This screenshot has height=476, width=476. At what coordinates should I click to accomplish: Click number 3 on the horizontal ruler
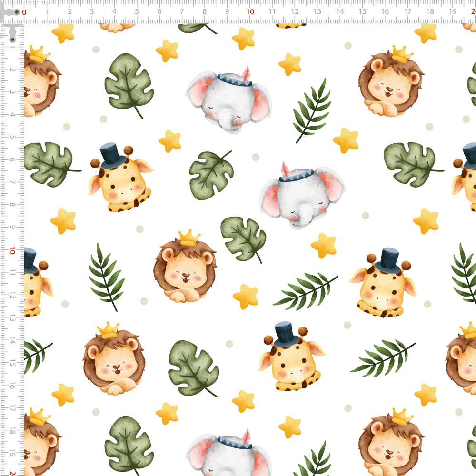[x=92, y=11]
